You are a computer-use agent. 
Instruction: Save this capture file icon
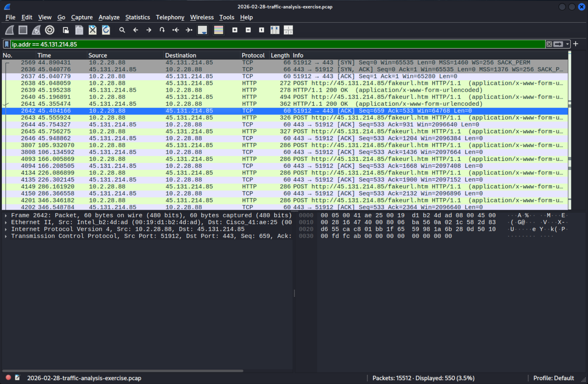pyautogui.click(x=79, y=30)
